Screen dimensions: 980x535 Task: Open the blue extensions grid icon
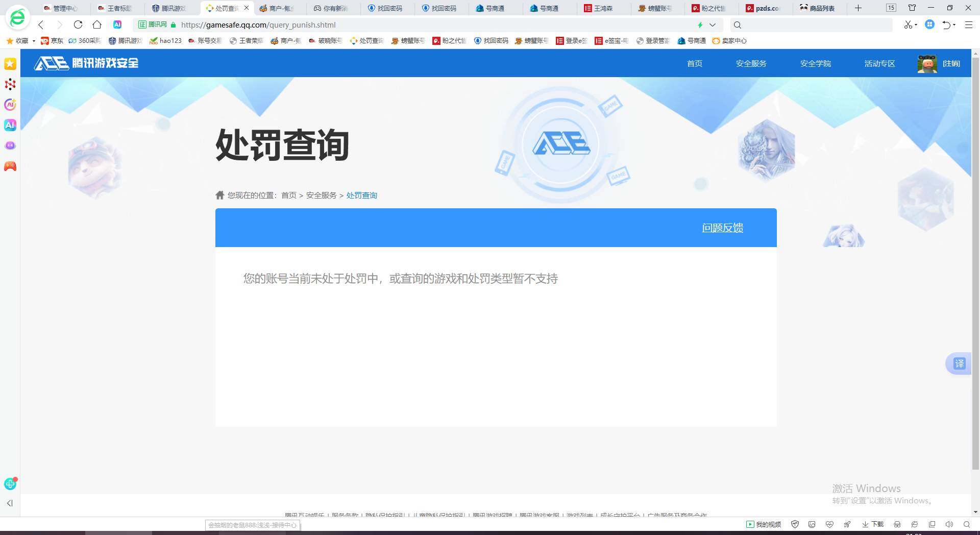pos(930,24)
